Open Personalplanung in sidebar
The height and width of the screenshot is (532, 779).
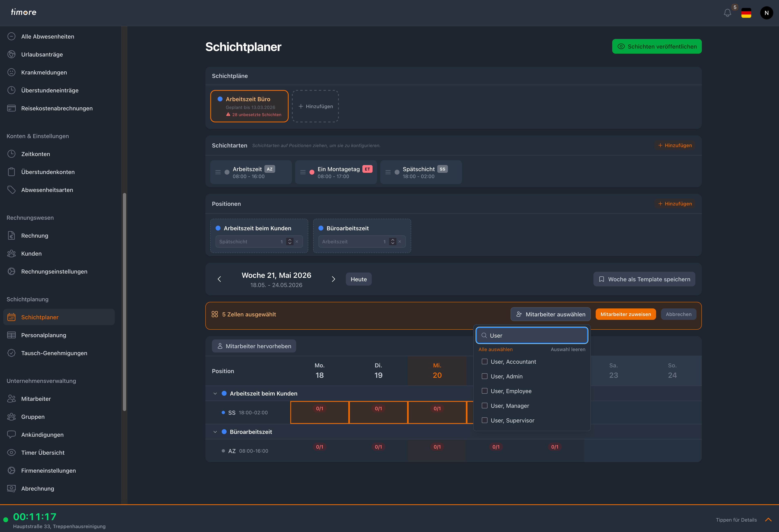[x=59, y=335]
